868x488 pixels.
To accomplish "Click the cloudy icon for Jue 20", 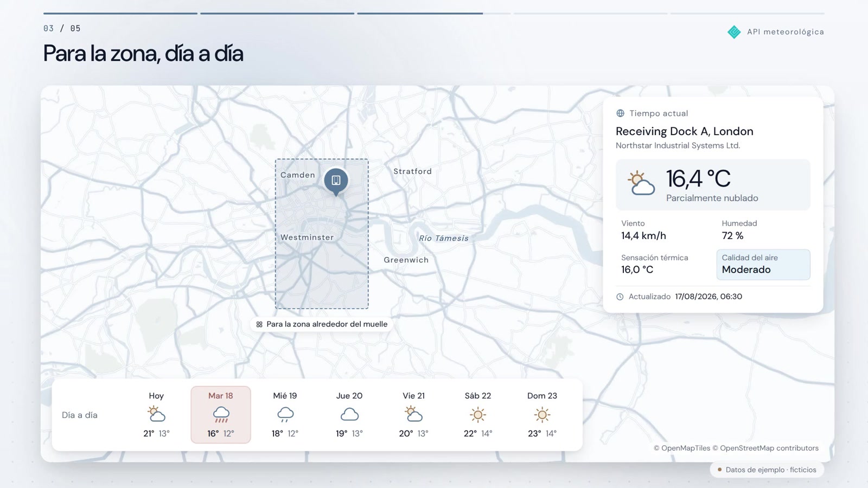I will tap(349, 414).
